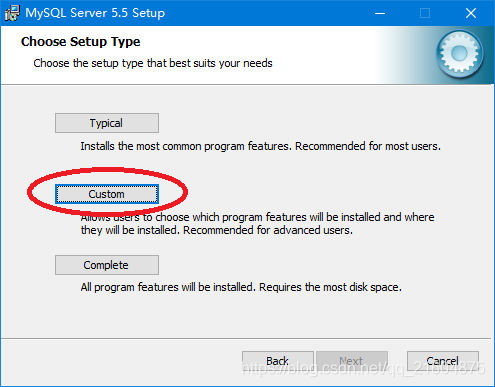Click the MySQL installer title bar icon
The image size is (495, 387).
[12, 13]
